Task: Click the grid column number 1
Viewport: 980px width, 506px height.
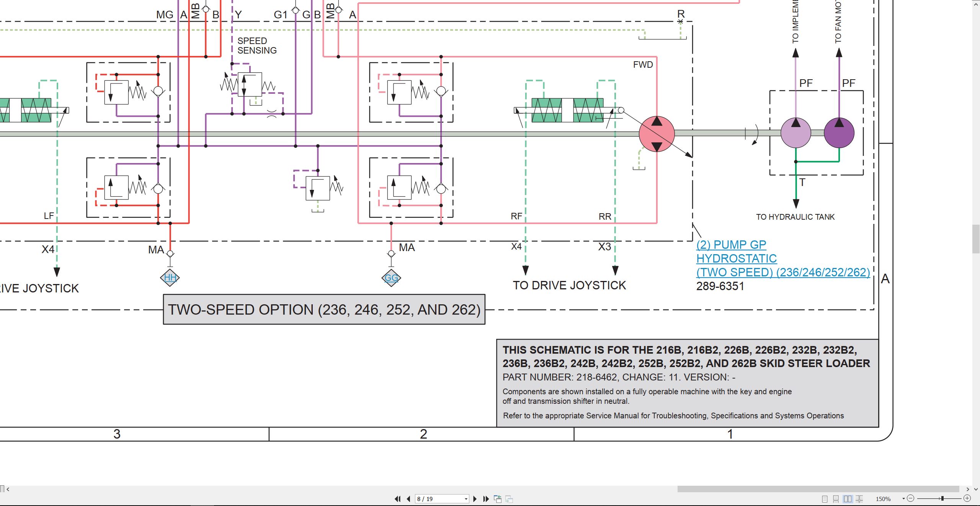Action: click(730, 434)
